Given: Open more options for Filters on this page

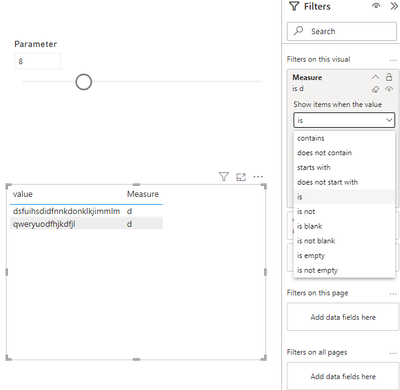Looking at the screenshot, I should click(393, 294).
